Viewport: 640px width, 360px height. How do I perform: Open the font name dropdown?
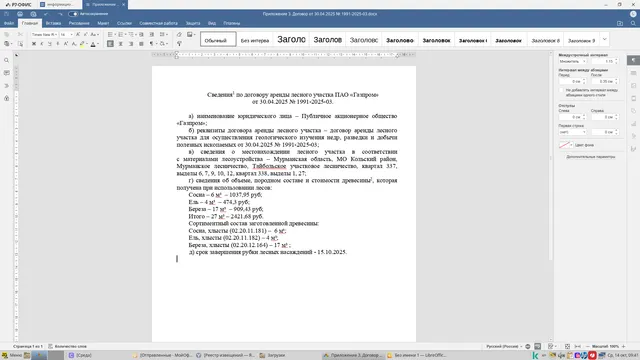(44, 35)
